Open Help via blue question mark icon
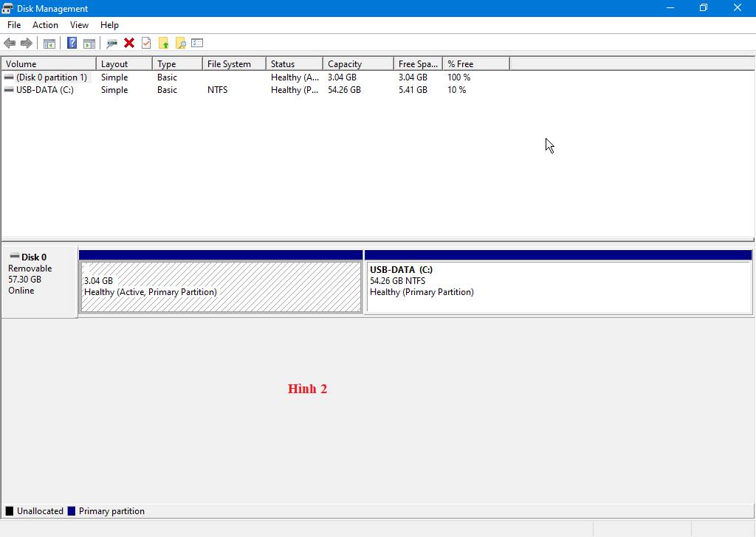The height and width of the screenshot is (537, 756). click(72, 43)
